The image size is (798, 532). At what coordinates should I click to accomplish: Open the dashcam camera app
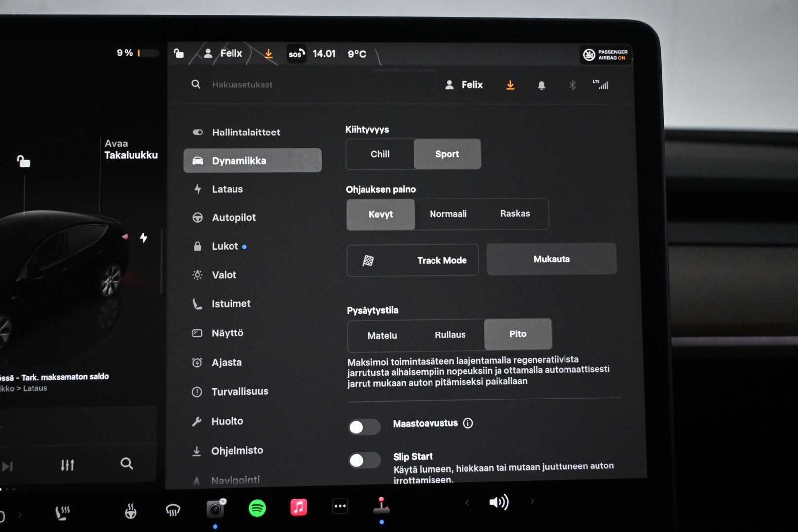215,509
